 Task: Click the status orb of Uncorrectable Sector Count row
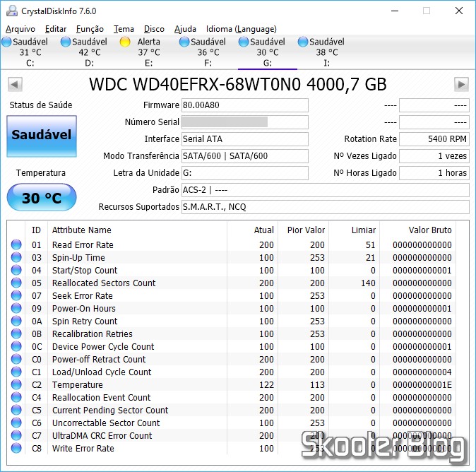pos(16,423)
